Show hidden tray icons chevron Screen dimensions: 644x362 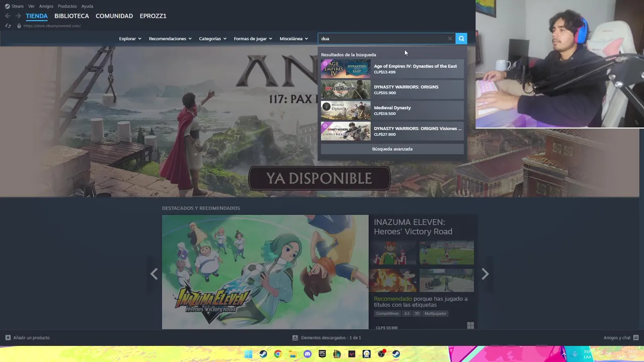(563, 354)
